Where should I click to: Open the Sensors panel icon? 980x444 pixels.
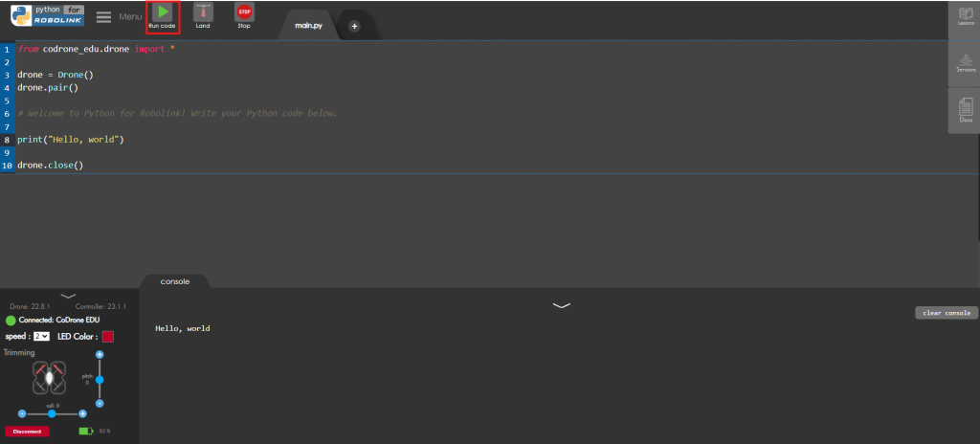pos(965,63)
